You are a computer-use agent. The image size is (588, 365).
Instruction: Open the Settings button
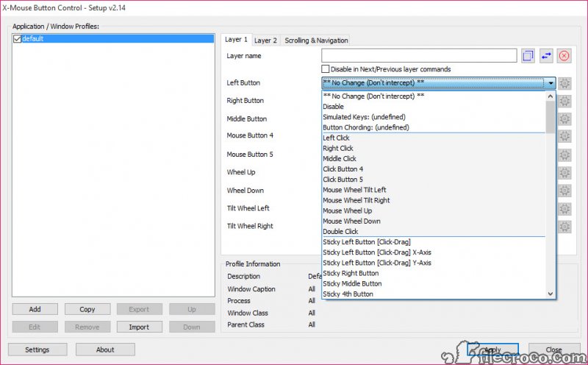(37, 350)
